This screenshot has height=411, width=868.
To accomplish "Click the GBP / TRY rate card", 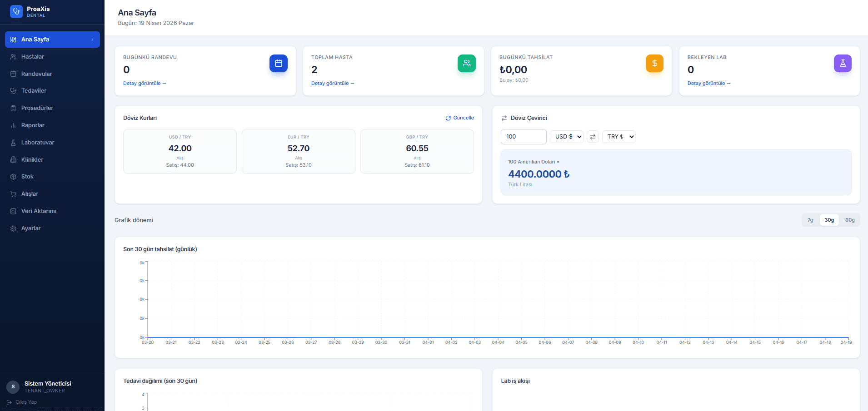I will [417, 152].
